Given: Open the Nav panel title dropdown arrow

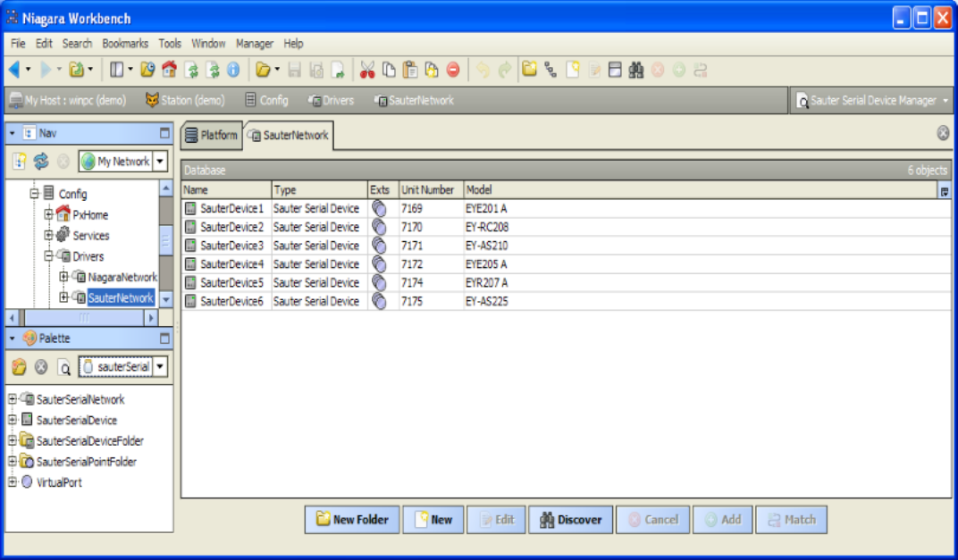Looking at the screenshot, I should 13,133.
